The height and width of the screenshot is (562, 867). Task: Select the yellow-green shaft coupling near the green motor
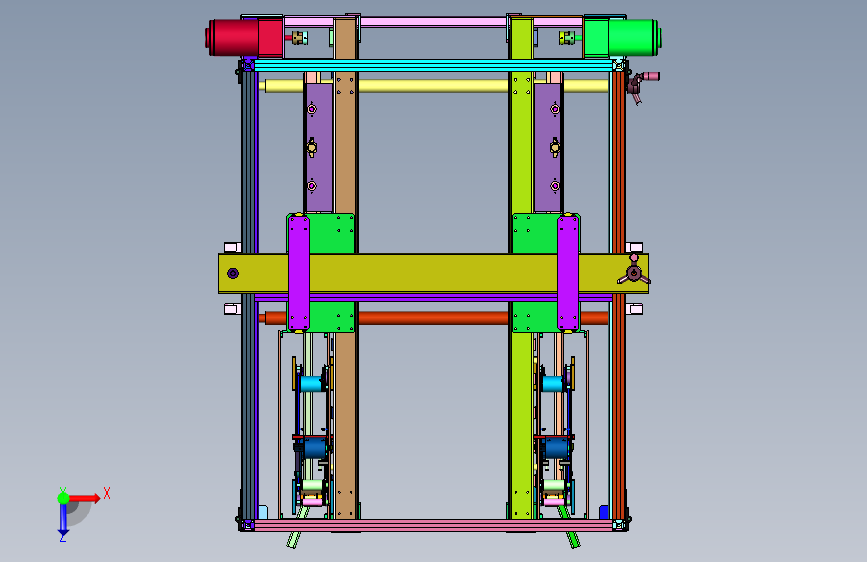pos(566,38)
